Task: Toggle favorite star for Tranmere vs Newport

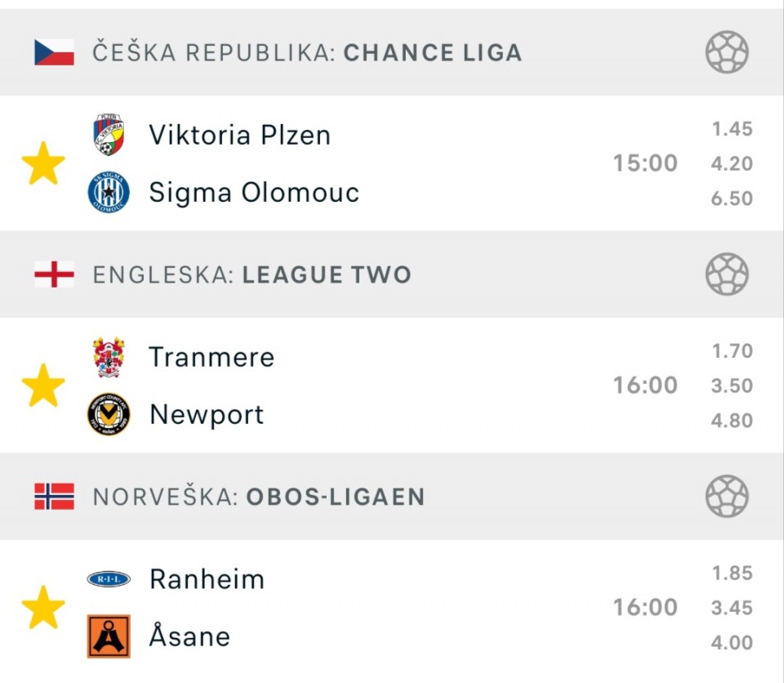Action: [43, 386]
